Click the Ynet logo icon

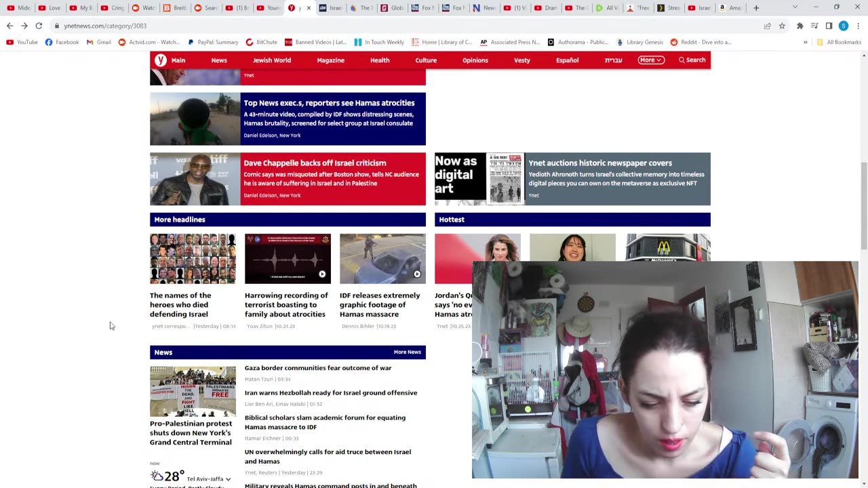tap(160, 60)
